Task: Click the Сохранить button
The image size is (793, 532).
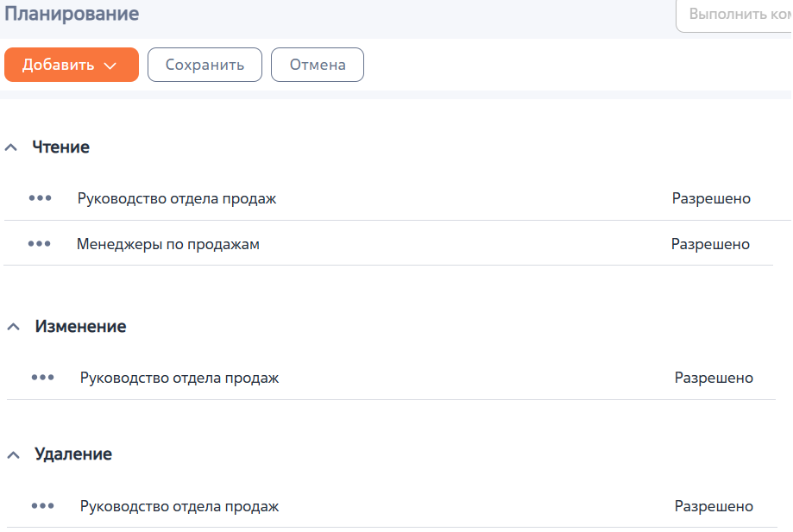Action: click(x=205, y=64)
